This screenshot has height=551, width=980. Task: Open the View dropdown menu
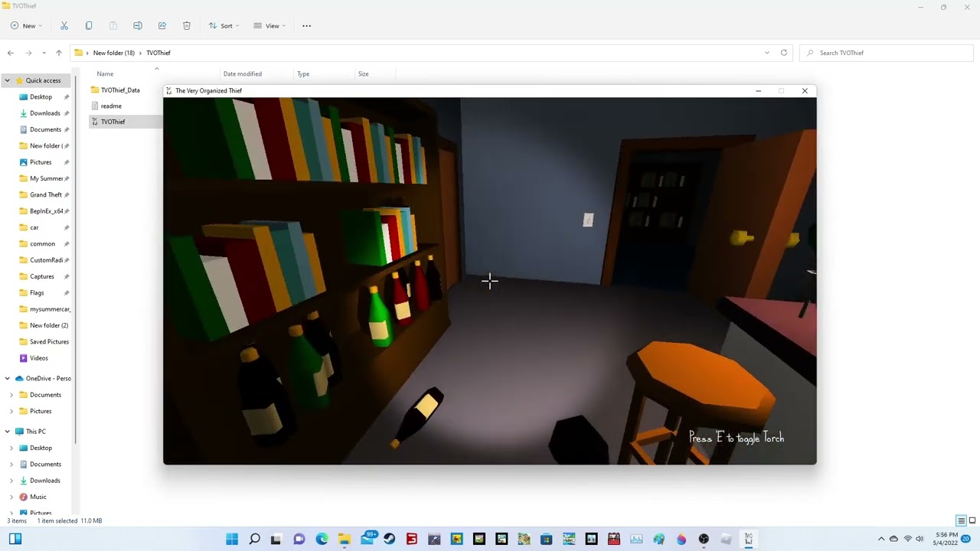point(269,26)
